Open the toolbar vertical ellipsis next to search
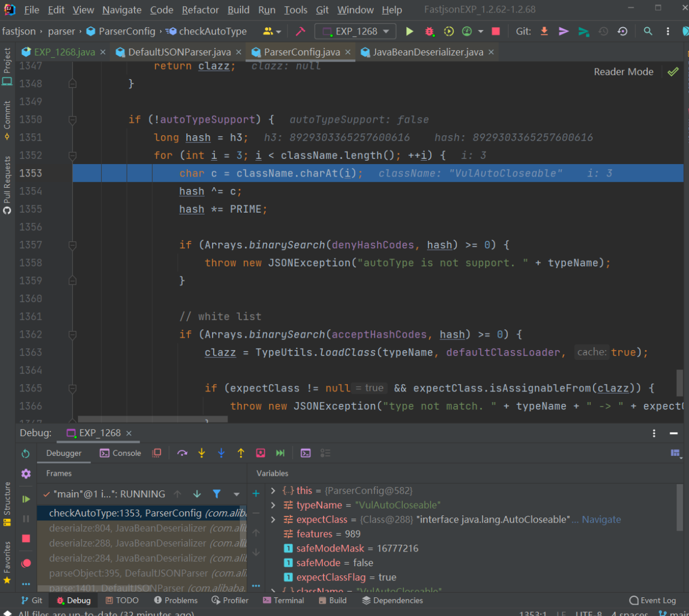Image resolution: width=689 pixels, height=616 pixels. click(668, 31)
